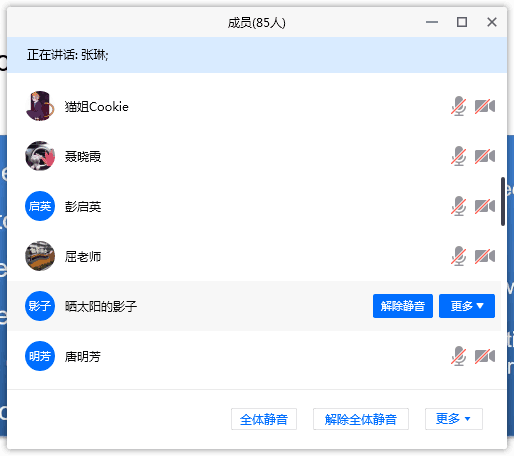This screenshot has height=456, width=514.
Task: Expand the bottom 更多 dropdown menu
Action: [x=454, y=419]
